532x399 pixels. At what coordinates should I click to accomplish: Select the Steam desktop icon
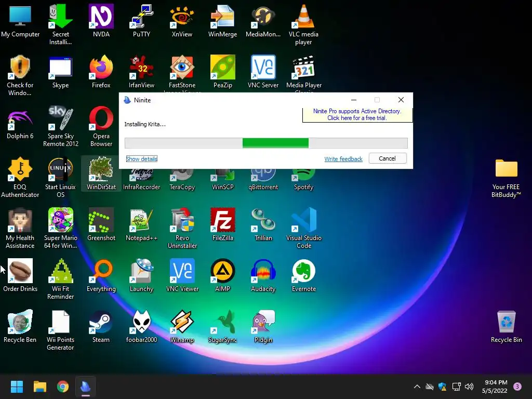pos(101,326)
